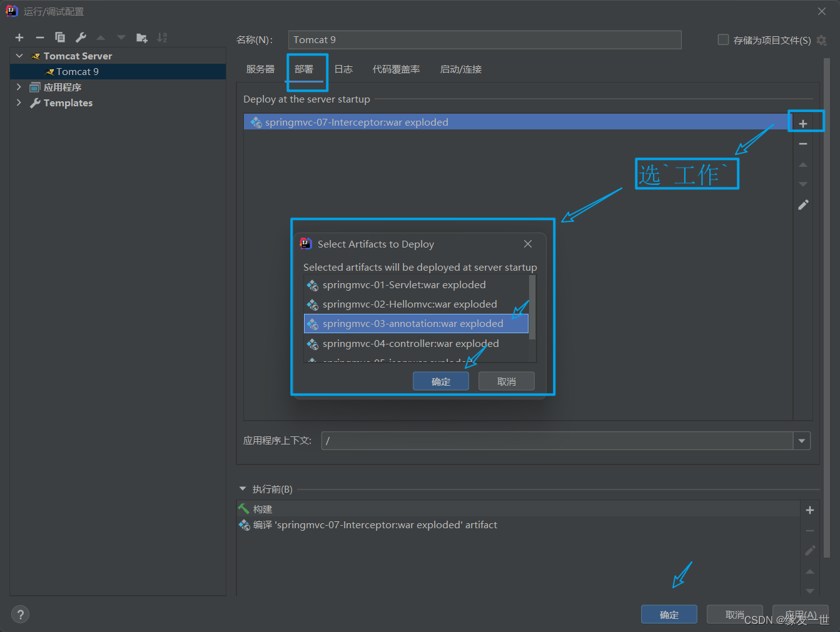This screenshot has height=632, width=840.
Task: Move before-launch task down
Action: tap(810, 591)
